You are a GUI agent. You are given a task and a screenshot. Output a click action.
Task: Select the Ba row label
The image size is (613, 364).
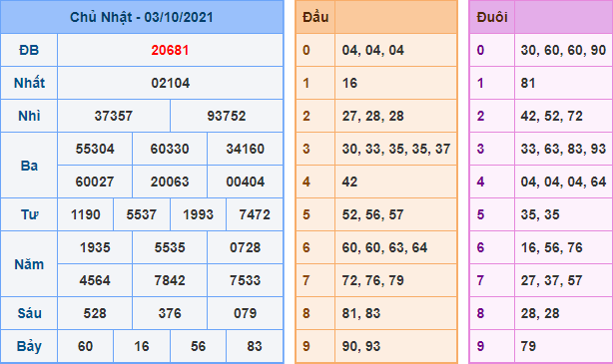29,166
